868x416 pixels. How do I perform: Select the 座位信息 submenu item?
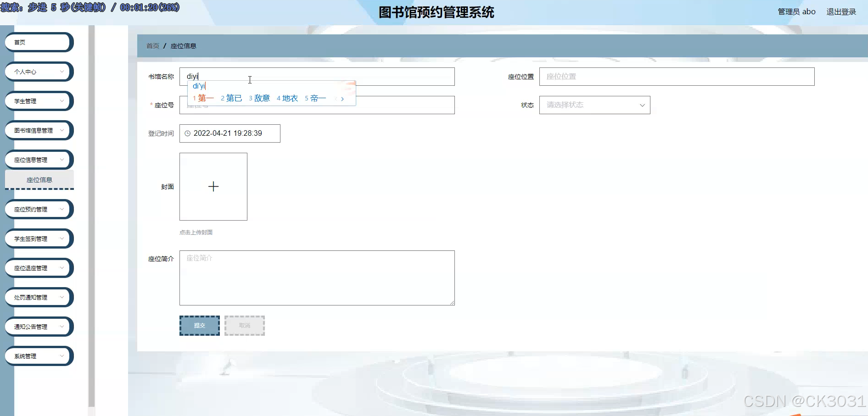[x=39, y=180]
